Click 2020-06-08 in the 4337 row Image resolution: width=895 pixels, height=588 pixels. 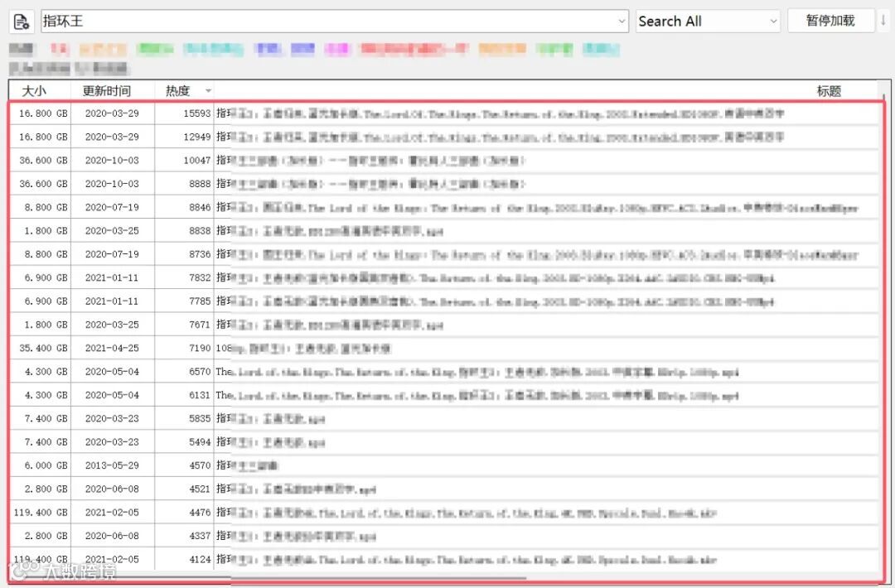[112, 536]
